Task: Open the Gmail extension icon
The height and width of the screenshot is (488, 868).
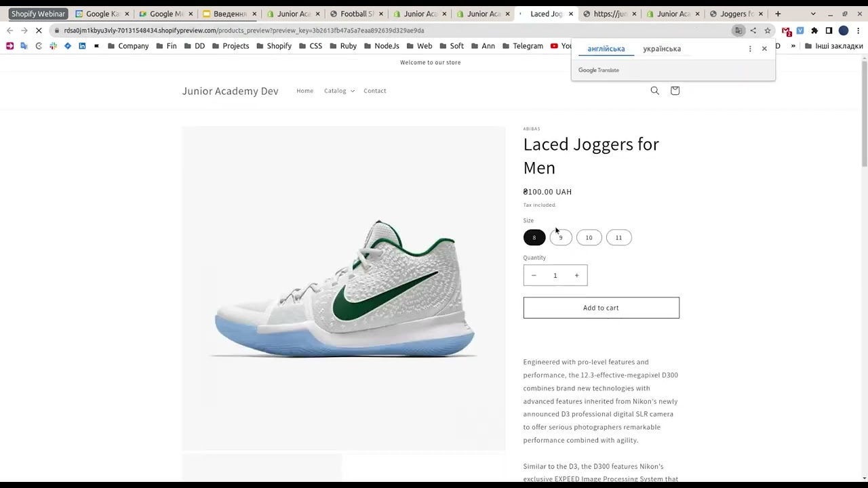Action: tap(786, 30)
